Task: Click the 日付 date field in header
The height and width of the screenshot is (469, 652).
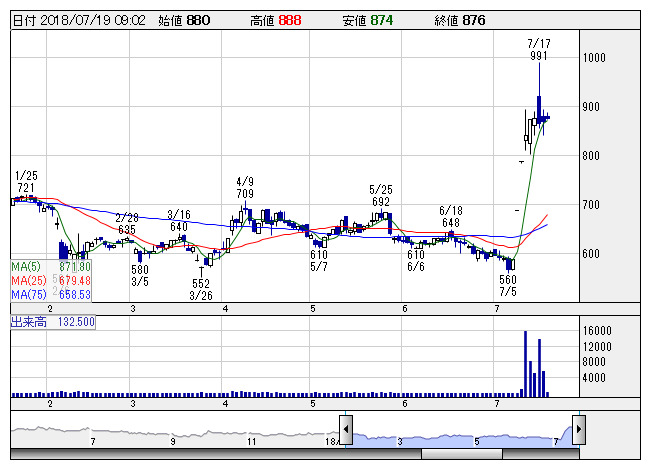Action: (79, 19)
